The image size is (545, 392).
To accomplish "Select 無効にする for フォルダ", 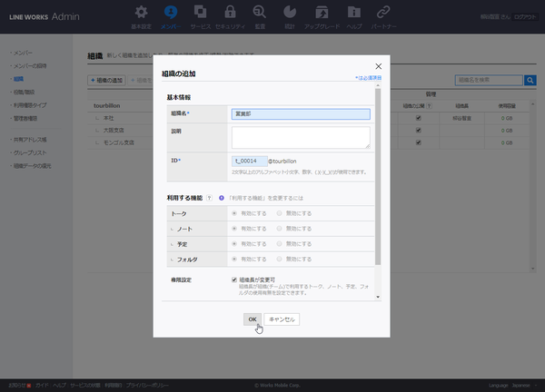I will [279, 259].
